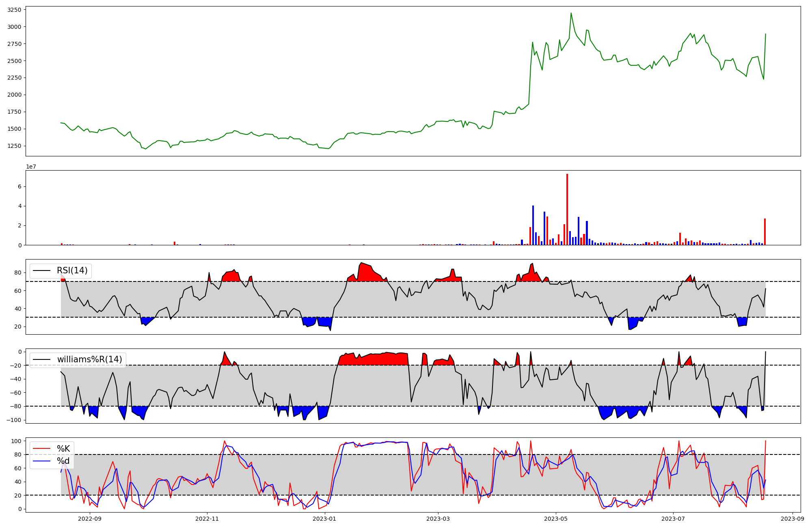
Task: Click the RSI(14) legend label
Action: pos(72,270)
